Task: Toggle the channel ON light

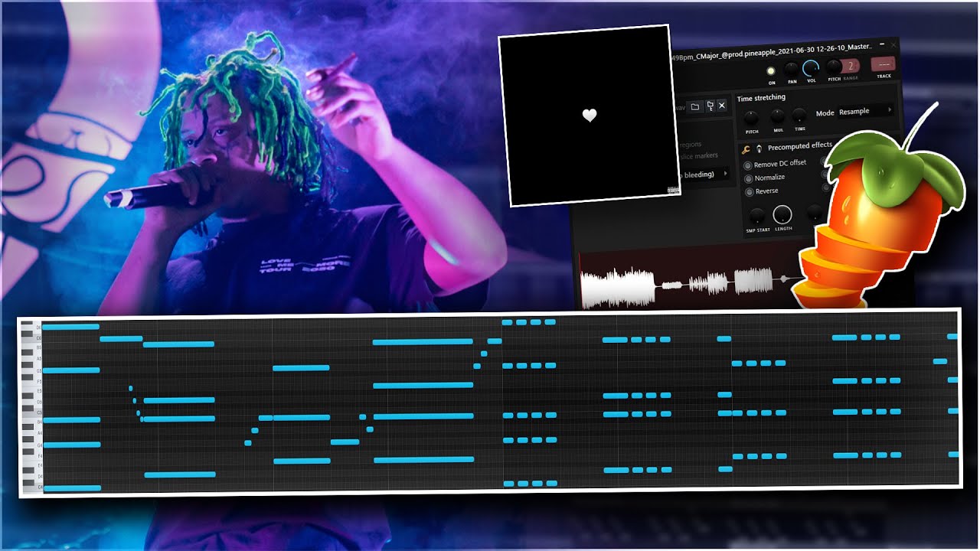Action: [771, 71]
